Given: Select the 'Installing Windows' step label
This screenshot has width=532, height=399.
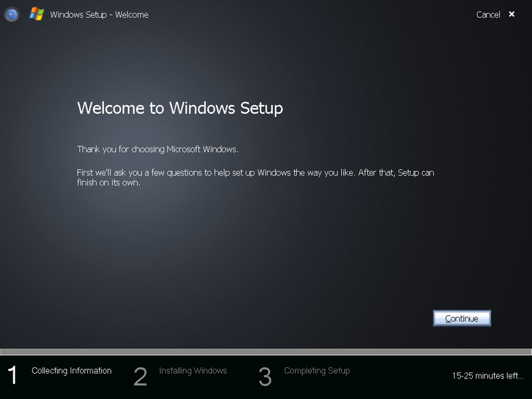Looking at the screenshot, I should click(x=193, y=370).
